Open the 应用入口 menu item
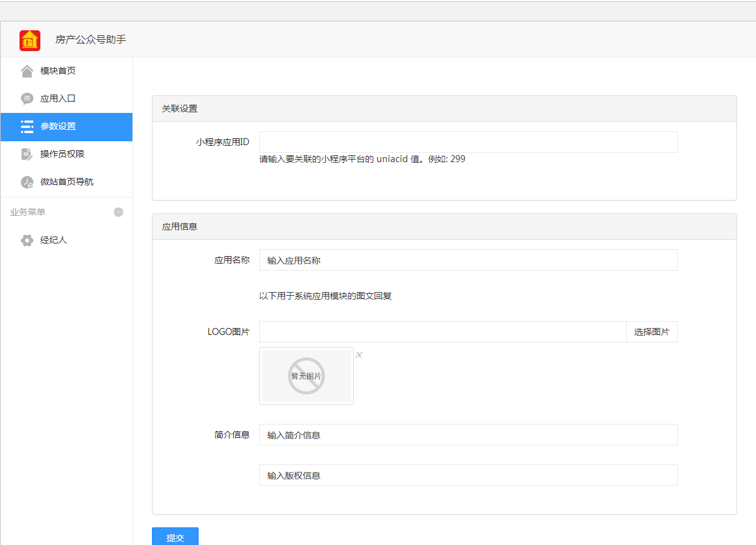The width and height of the screenshot is (756, 545). coord(67,98)
